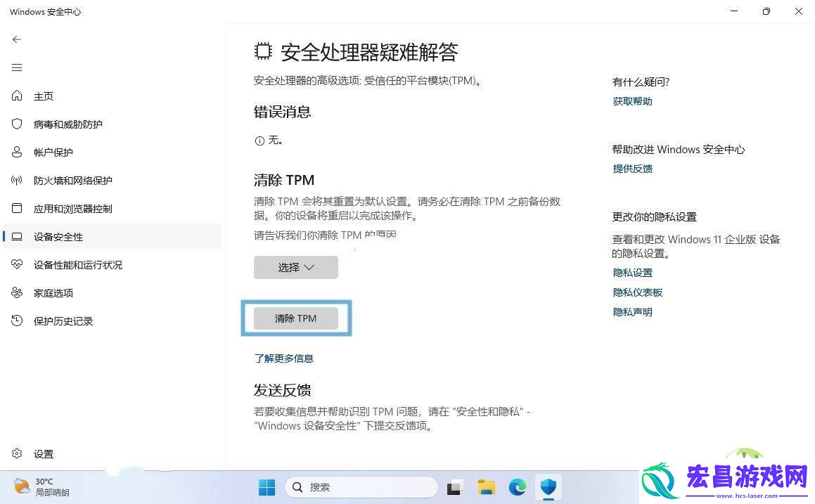Click the info icon next to 无
Image resolution: width=815 pixels, height=504 pixels.
pos(259,141)
